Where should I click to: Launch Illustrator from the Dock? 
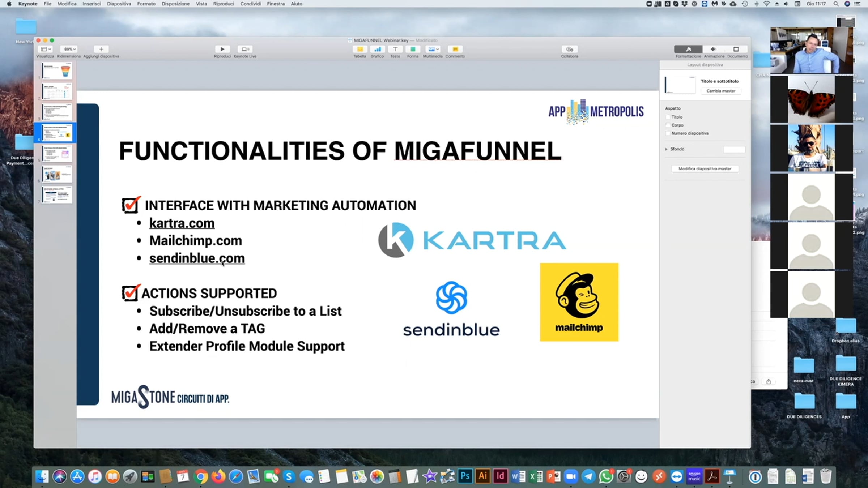pos(483,476)
